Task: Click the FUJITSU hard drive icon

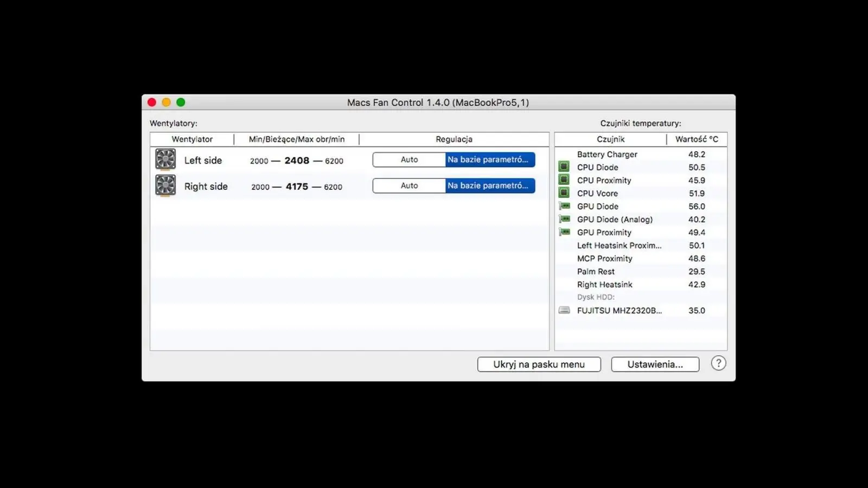Action: [x=564, y=310]
